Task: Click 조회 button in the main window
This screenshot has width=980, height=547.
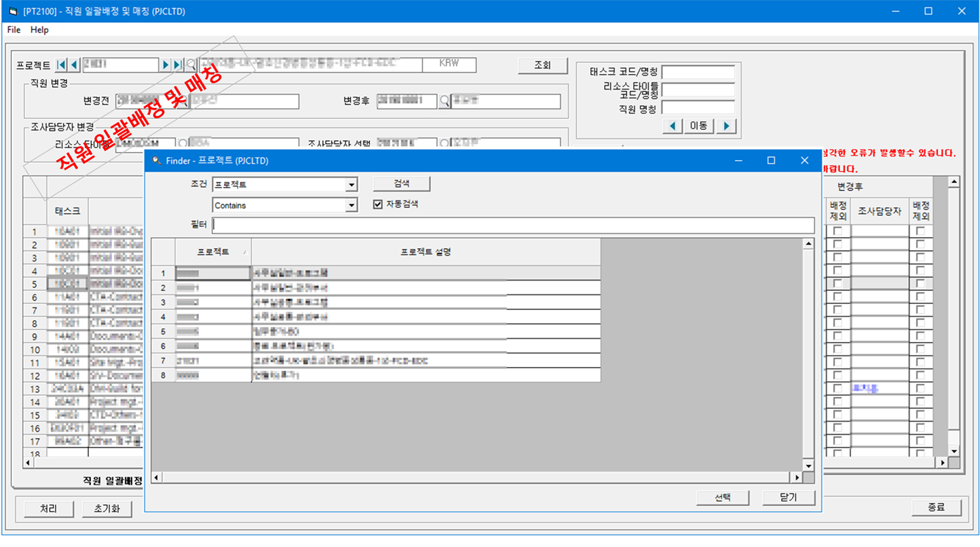Action: (x=542, y=65)
